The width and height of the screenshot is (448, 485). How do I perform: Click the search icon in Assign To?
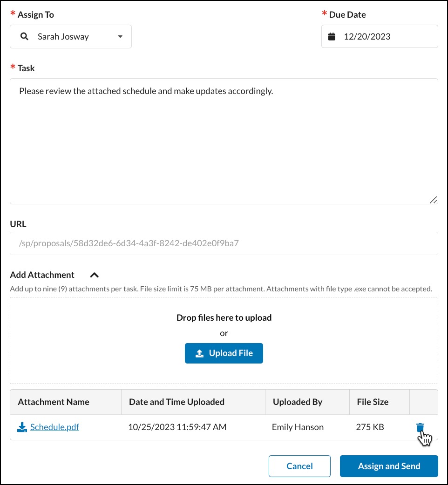click(25, 37)
